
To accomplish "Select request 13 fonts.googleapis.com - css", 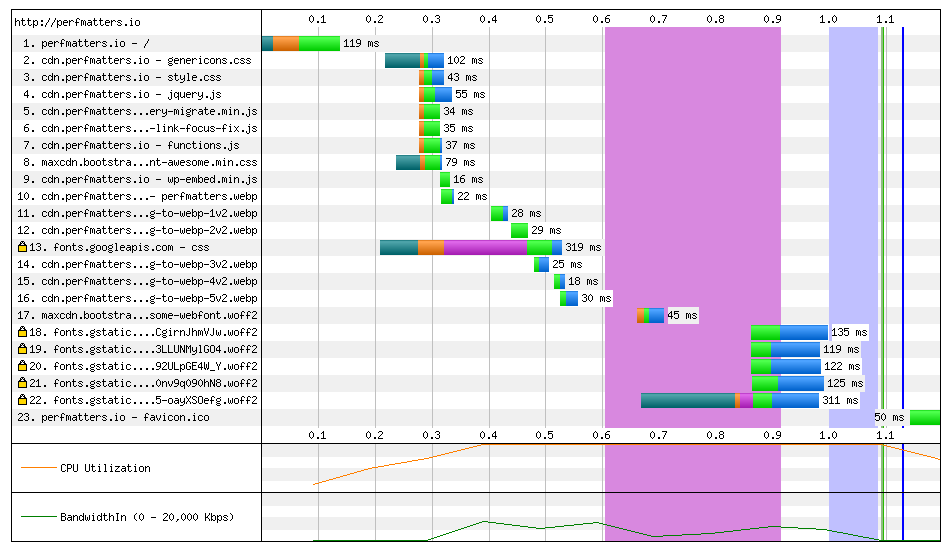I will pyautogui.click(x=119, y=247).
